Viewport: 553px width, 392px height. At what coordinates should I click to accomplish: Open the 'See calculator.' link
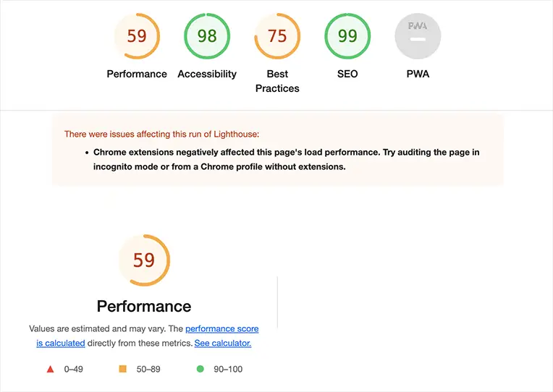223,343
